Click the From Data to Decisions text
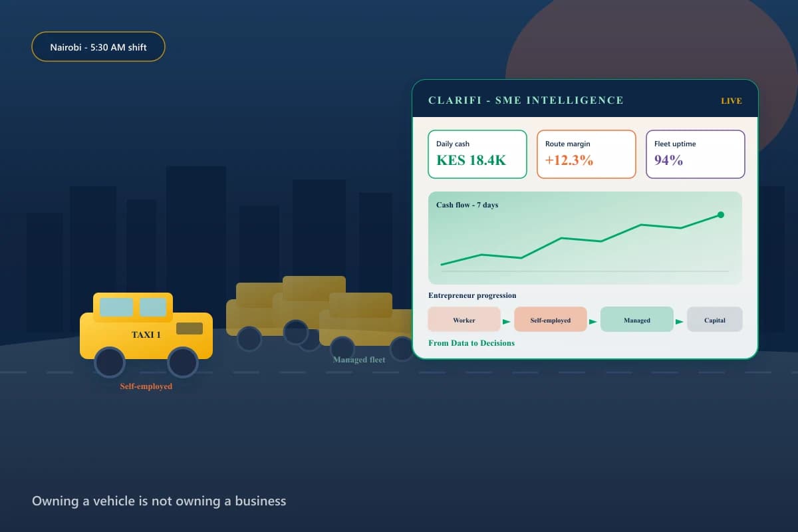 (x=471, y=343)
